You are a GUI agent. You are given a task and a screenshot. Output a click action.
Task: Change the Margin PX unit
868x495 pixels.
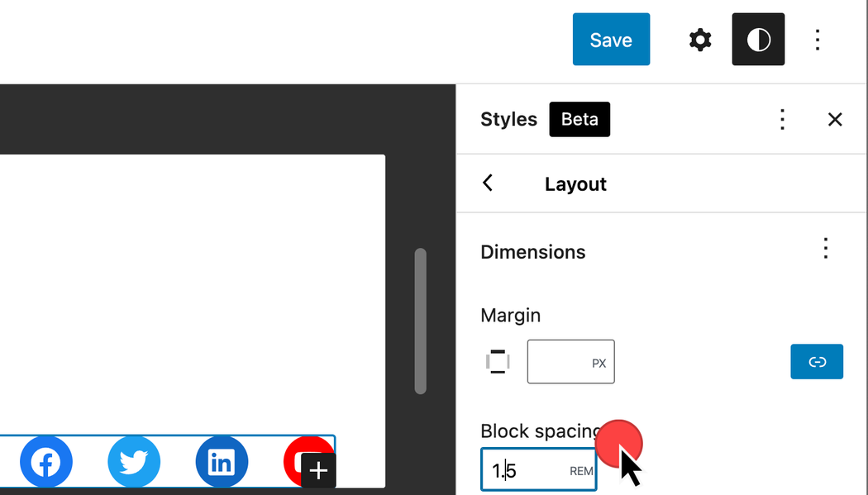(x=599, y=364)
